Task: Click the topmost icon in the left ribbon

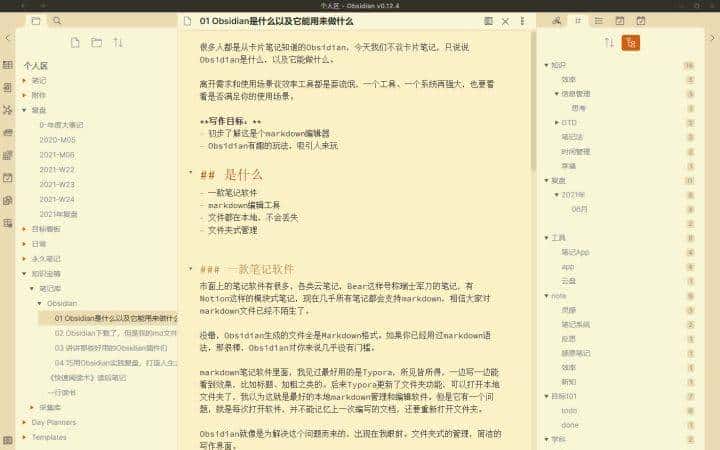Action: [x=7, y=65]
